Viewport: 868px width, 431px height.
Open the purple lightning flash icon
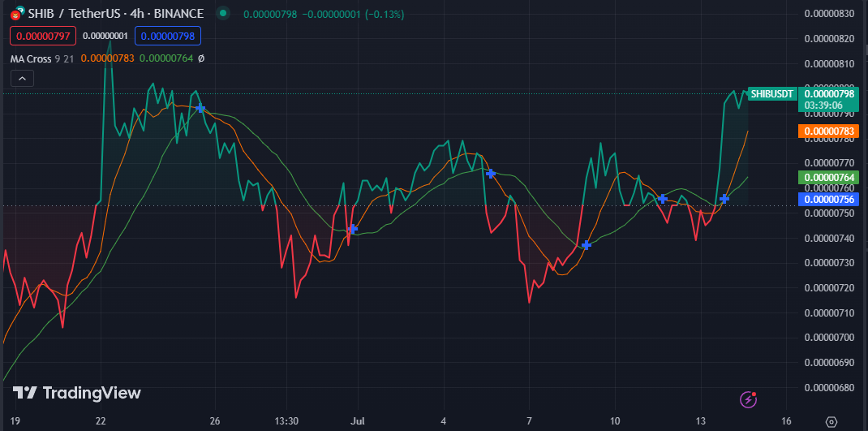tap(749, 399)
